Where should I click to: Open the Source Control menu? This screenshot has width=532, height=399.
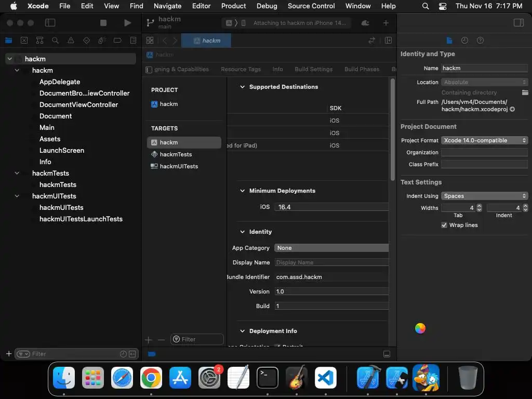[x=311, y=6]
